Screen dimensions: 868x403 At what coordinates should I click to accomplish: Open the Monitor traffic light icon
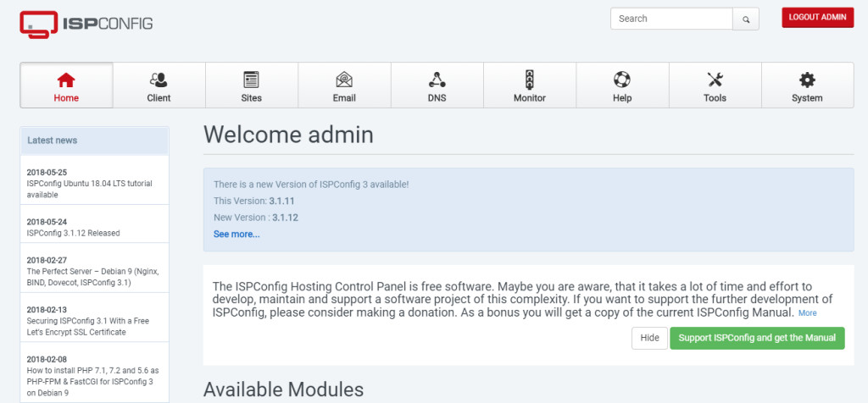coord(530,80)
